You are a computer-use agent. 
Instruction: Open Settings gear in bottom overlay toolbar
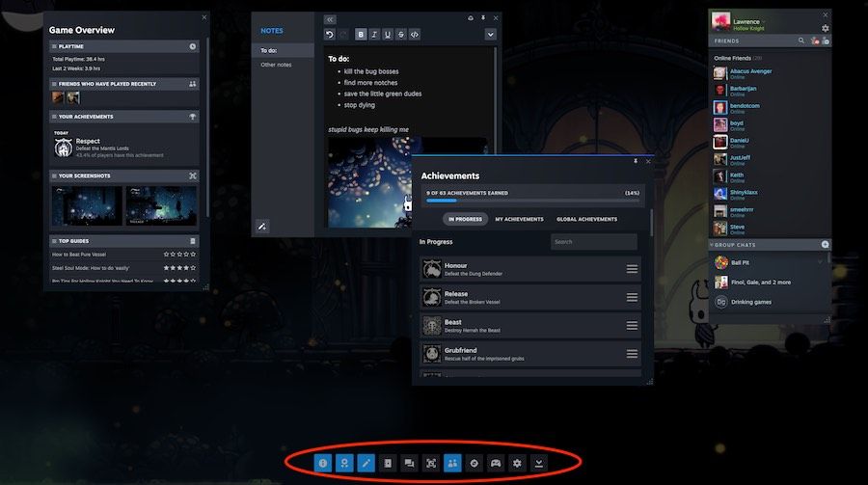(517, 463)
